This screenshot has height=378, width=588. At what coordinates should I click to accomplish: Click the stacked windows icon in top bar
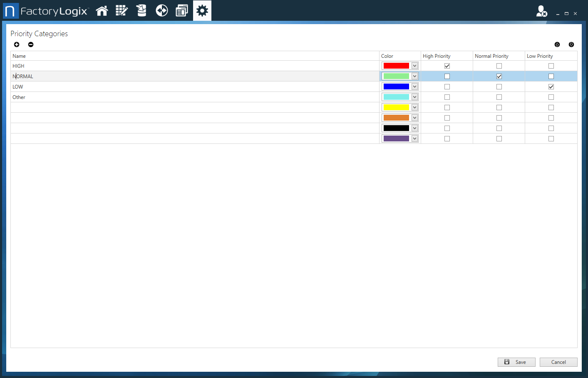[182, 11]
